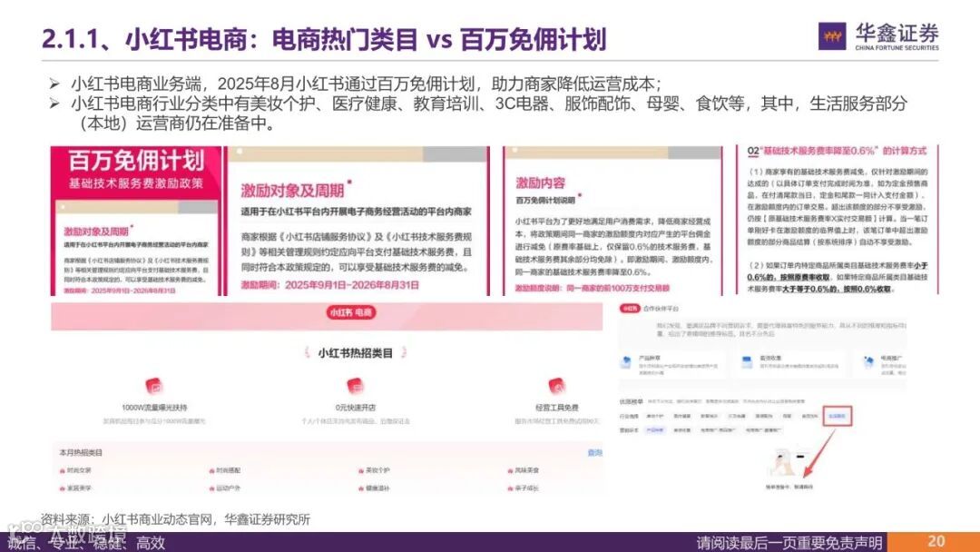
Task: Select the 运动户外 hot category
Action: 224,488
